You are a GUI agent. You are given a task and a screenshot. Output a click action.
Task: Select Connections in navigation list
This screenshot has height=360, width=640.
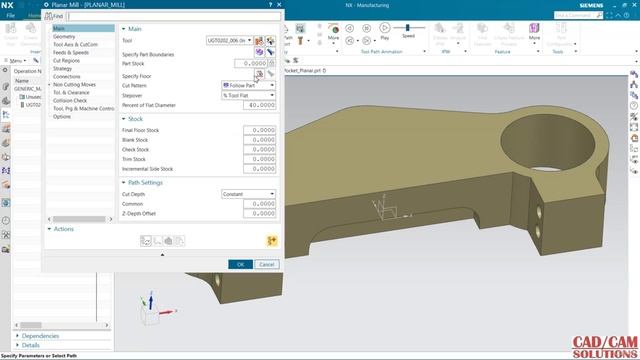point(67,76)
